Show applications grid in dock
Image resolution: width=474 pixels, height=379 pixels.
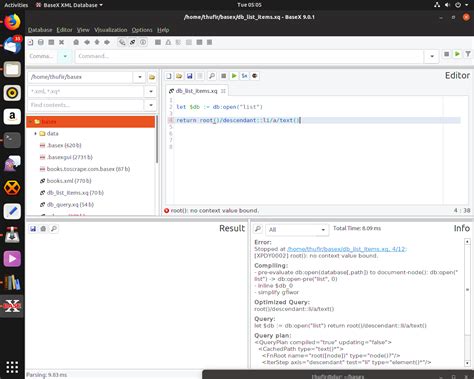(12, 367)
